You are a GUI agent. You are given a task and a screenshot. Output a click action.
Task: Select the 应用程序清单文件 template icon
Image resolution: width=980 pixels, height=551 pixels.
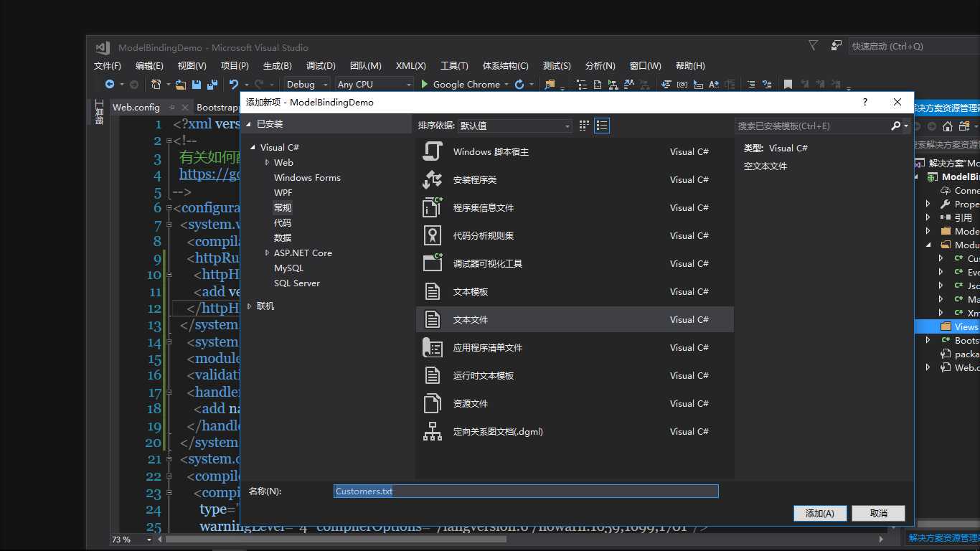433,347
